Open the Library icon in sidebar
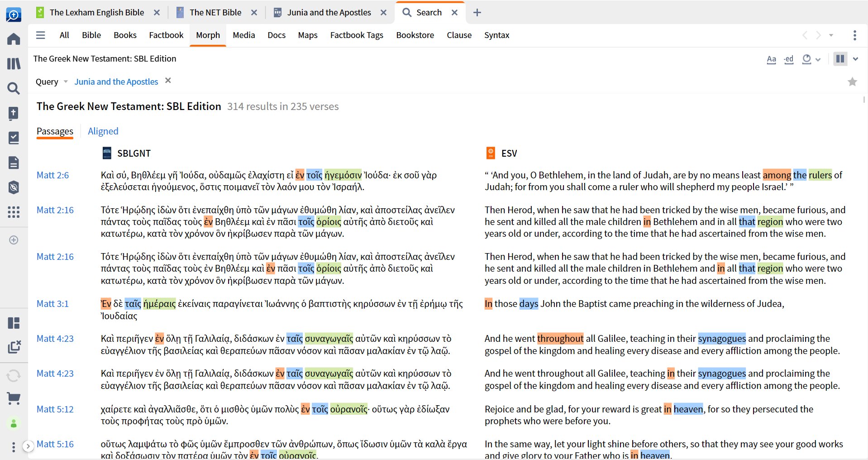Viewport: 868px width, 460px height. pos(14,63)
